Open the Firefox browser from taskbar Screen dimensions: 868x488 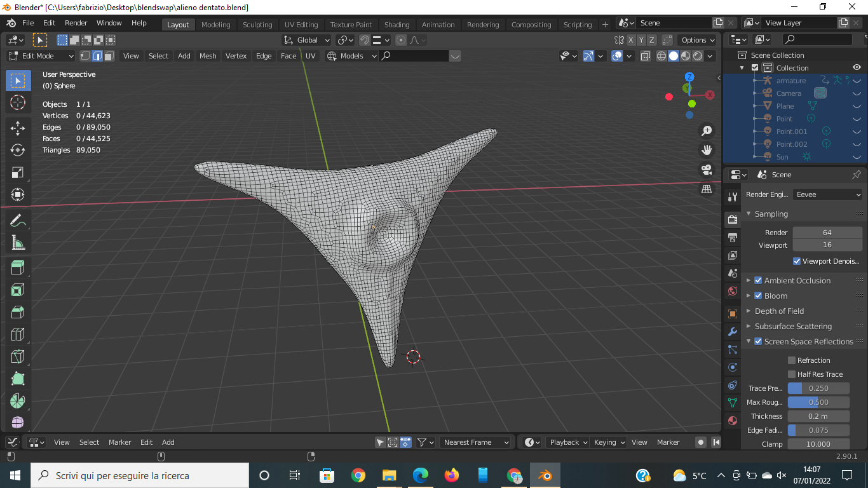(x=451, y=475)
